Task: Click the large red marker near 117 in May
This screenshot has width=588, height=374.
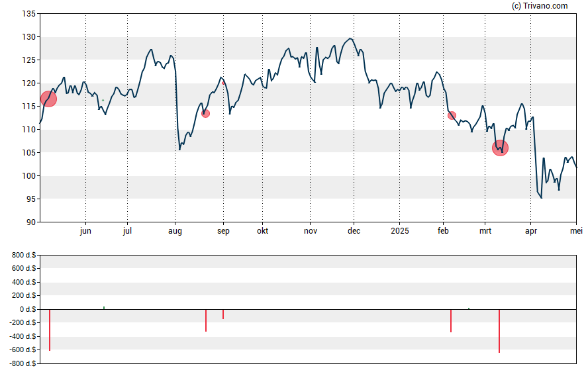Action: coord(49,99)
